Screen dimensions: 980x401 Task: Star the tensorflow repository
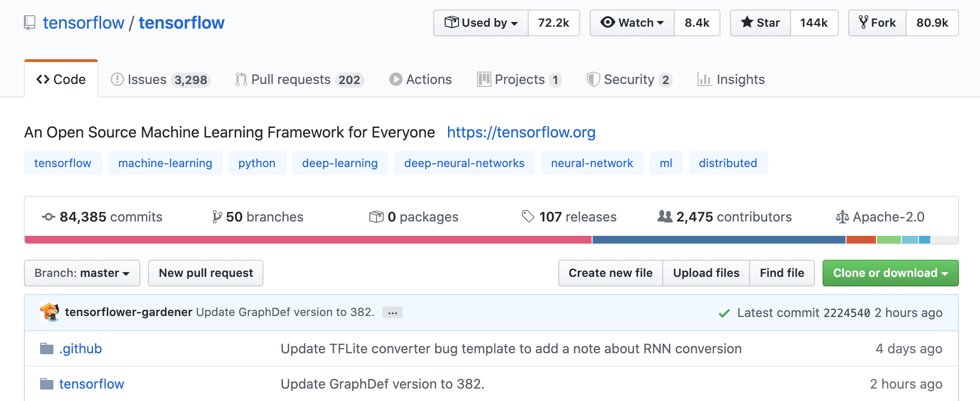(761, 23)
